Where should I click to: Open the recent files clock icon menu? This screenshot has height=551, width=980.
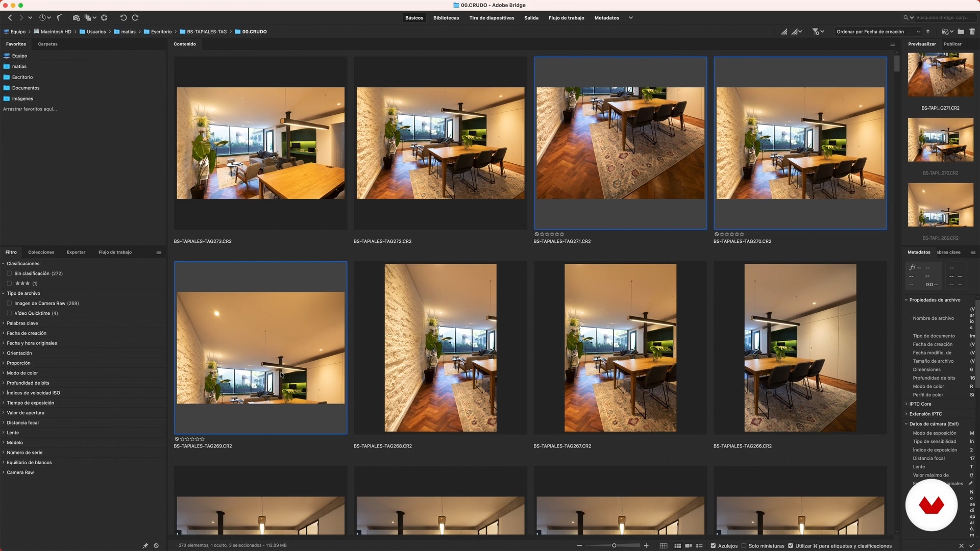pos(44,18)
